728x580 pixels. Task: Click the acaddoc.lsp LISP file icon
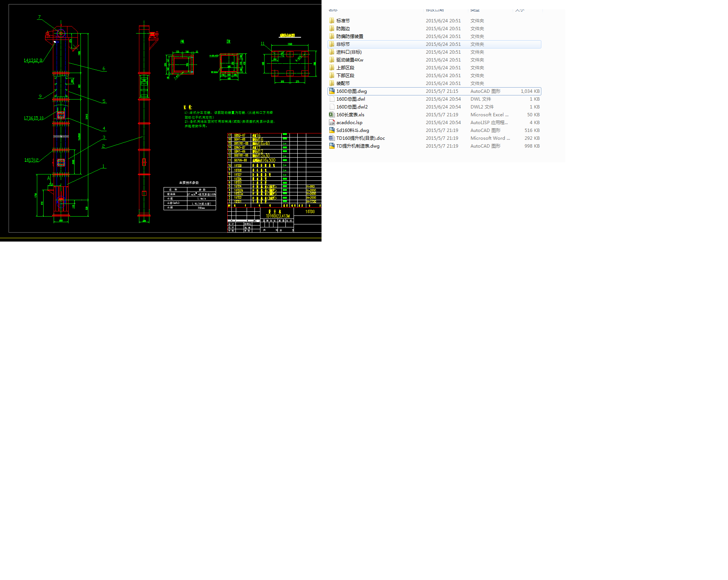(332, 122)
